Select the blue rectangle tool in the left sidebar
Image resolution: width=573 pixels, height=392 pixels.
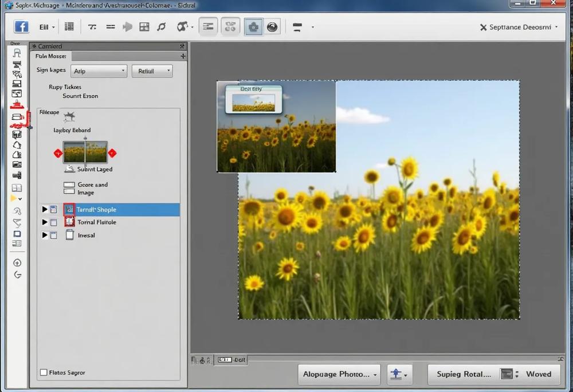pos(17,234)
